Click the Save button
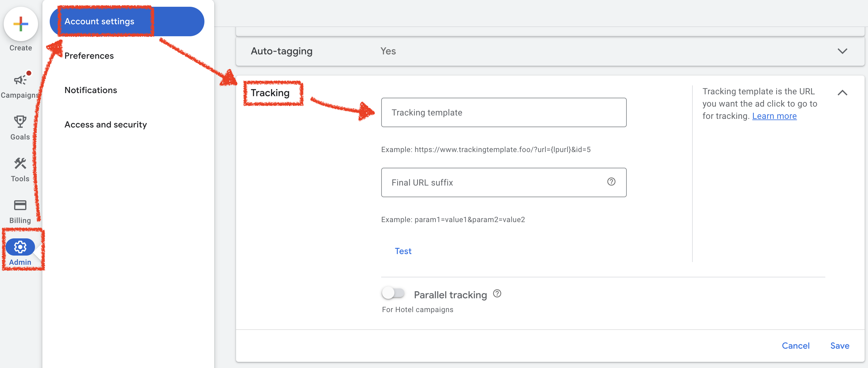The width and height of the screenshot is (868, 368). [x=839, y=346]
